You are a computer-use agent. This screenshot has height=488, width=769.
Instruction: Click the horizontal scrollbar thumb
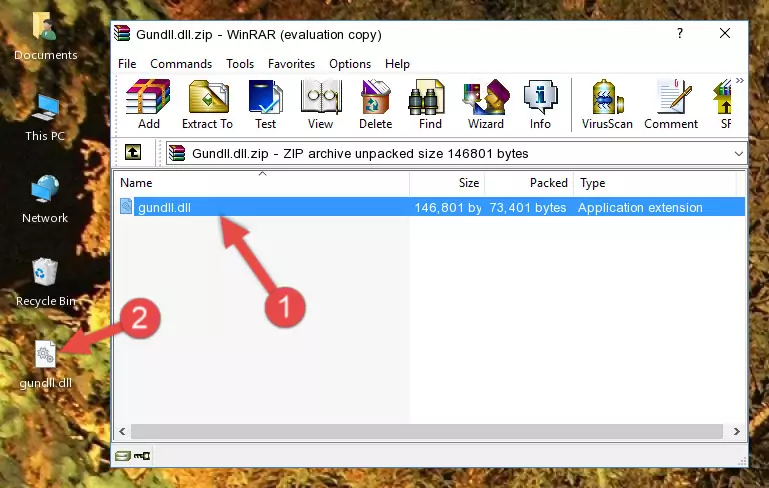[427, 432]
